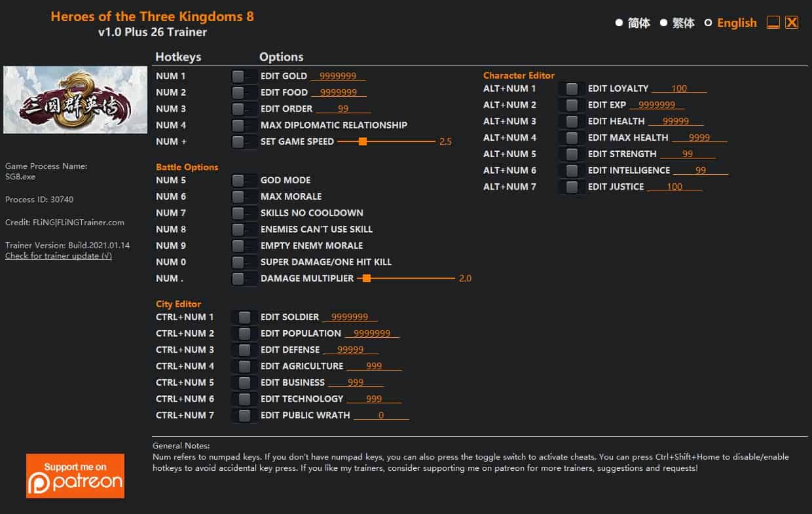Toggle the Edit Health switch
The width and height of the screenshot is (812, 514).
572,121
